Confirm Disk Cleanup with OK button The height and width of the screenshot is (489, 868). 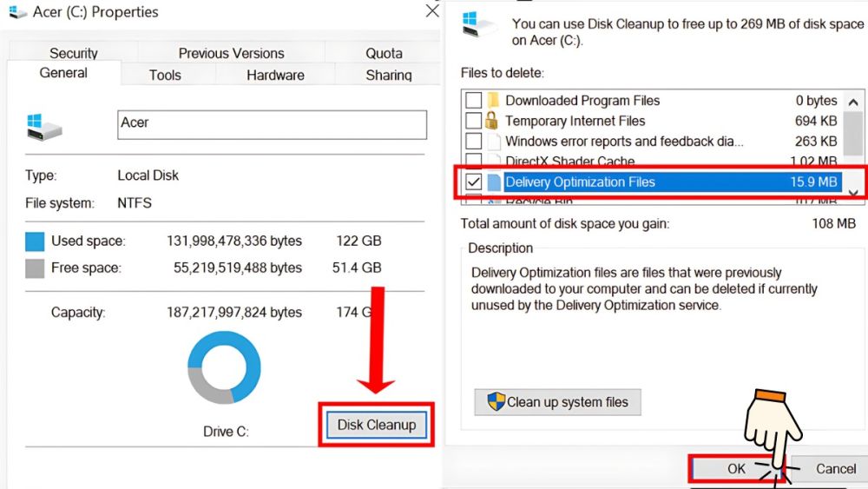tap(736, 468)
